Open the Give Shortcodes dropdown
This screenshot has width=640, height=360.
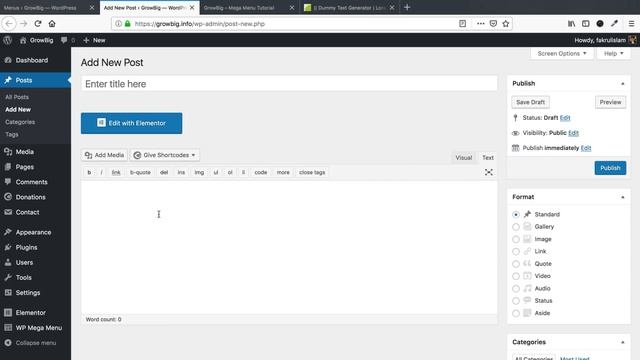point(165,155)
